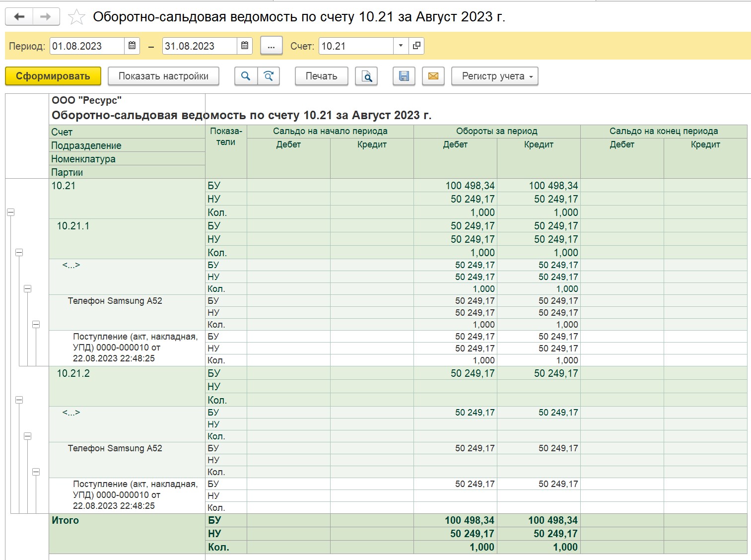Collapse top-level 10.21 account group
Image resolution: width=751 pixels, height=560 pixels.
[11, 212]
